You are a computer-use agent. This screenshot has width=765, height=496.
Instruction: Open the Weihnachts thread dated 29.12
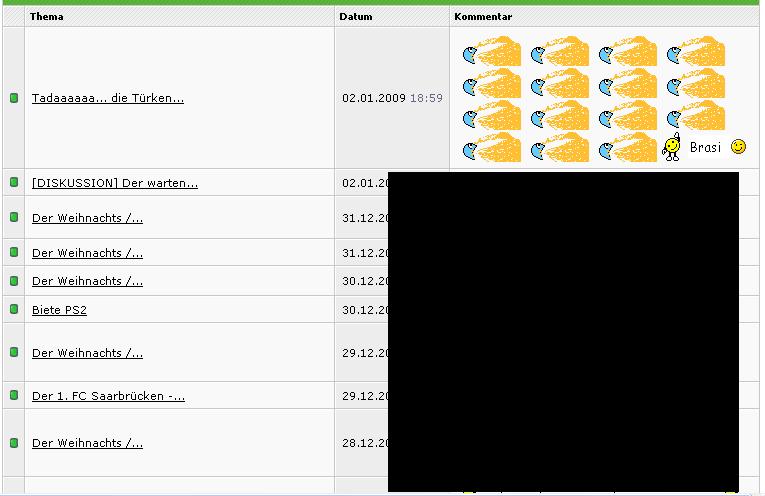(x=87, y=353)
